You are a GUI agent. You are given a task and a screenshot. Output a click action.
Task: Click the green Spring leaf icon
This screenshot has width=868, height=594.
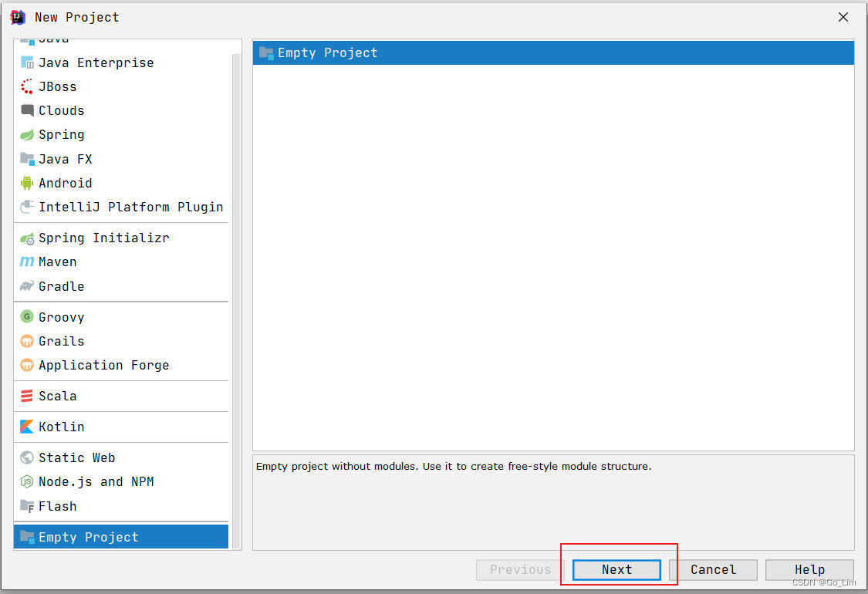point(26,134)
